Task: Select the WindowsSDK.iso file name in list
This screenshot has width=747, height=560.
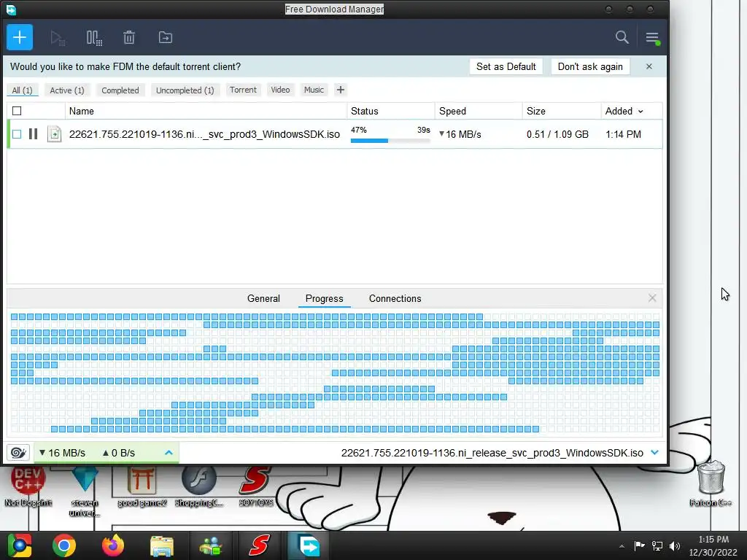Action: [x=204, y=134]
